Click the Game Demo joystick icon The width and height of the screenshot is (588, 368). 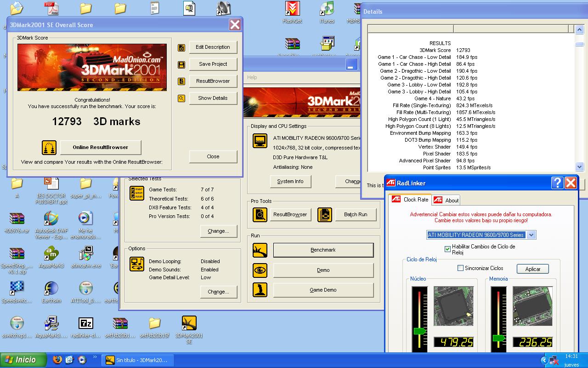(260, 290)
